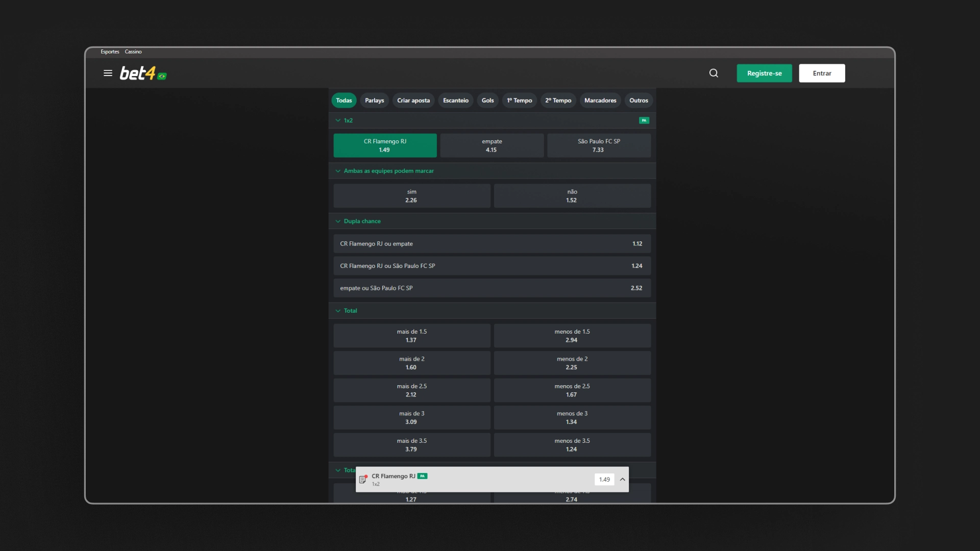
Task: Switch to the Marcadores tab
Action: click(600, 101)
